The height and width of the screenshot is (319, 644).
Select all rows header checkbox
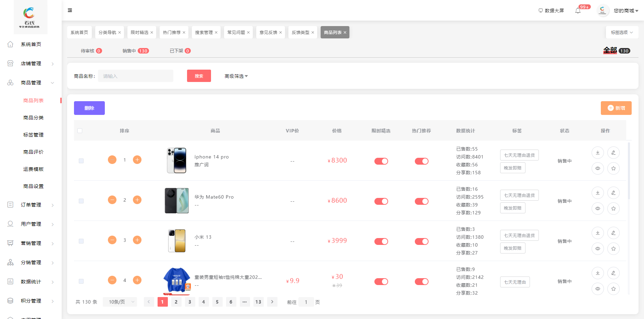coord(80,131)
